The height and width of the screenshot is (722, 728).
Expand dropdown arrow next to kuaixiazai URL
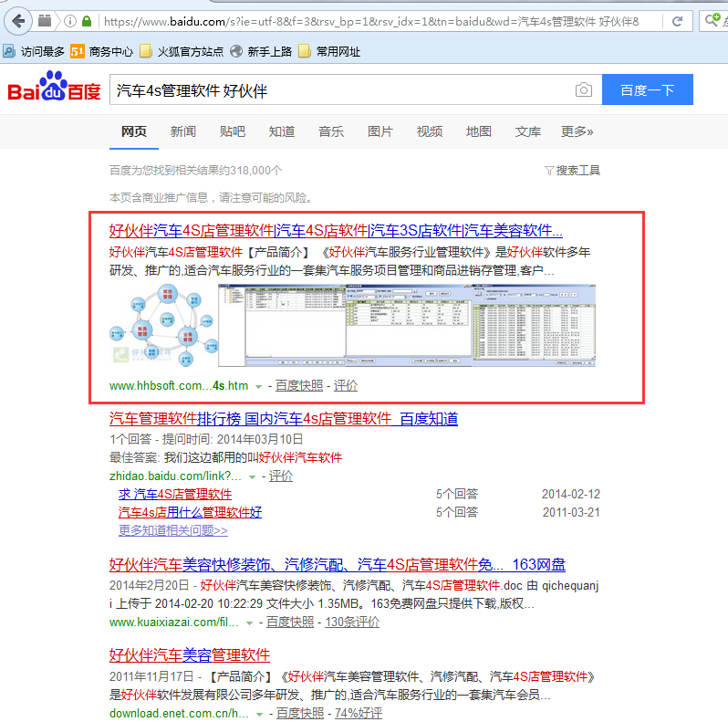tap(249, 623)
